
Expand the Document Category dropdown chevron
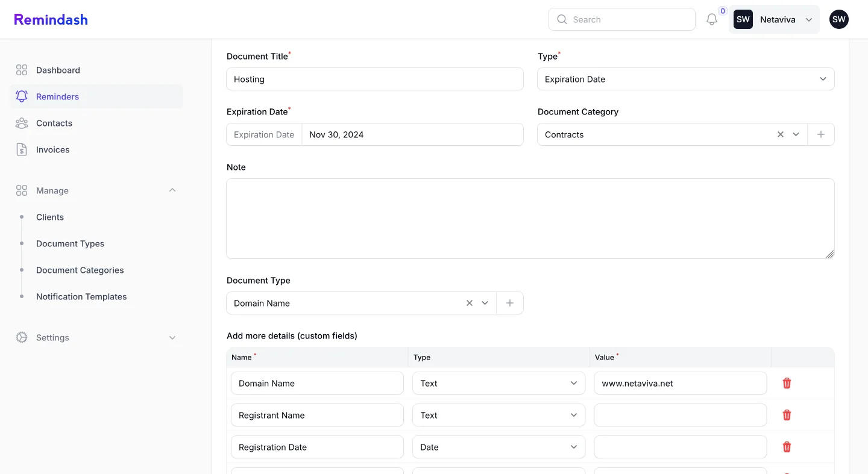click(x=796, y=134)
